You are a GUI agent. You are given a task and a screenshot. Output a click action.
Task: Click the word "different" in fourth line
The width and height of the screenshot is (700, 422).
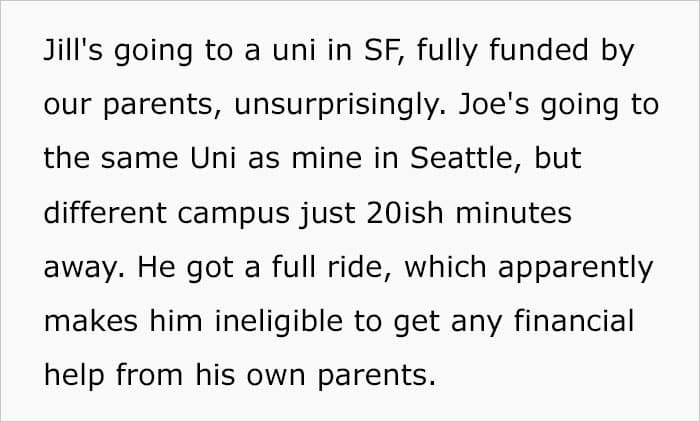(x=105, y=212)
